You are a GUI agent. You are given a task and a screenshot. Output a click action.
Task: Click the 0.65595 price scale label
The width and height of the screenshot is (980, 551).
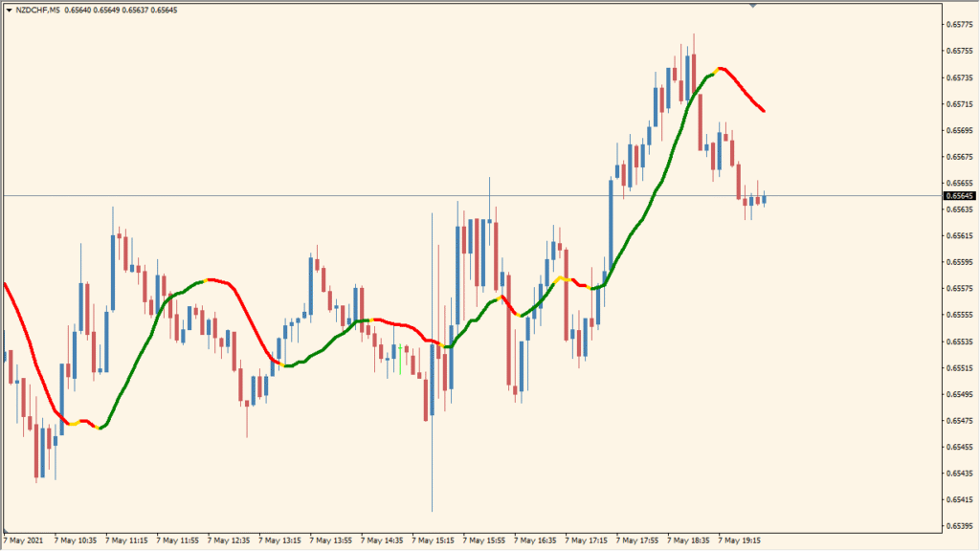click(959, 262)
